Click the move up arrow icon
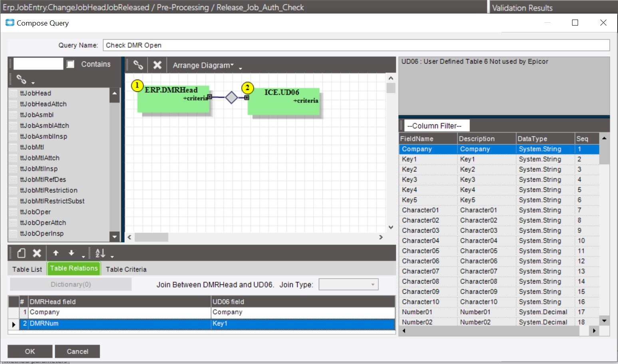 pyautogui.click(x=56, y=253)
